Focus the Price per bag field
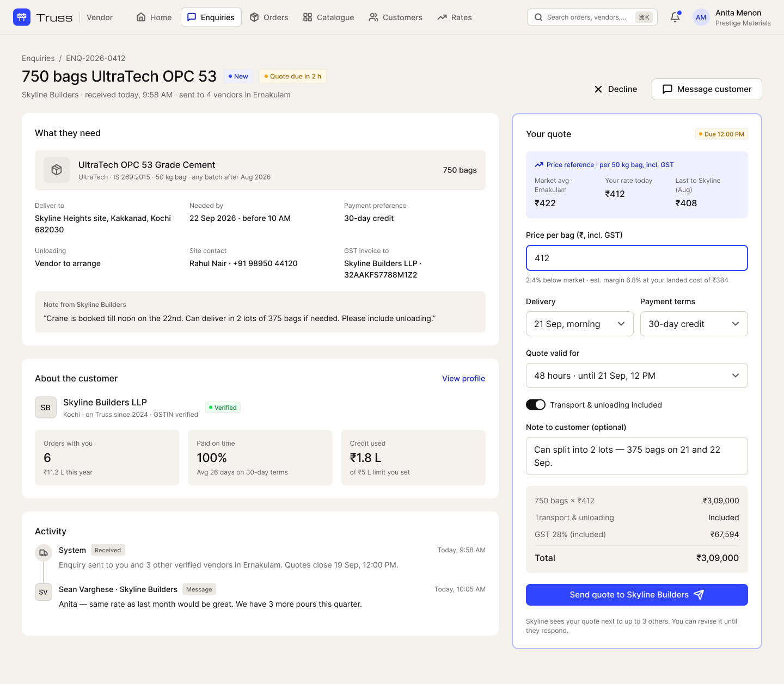 pyautogui.click(x=637, y=258)
